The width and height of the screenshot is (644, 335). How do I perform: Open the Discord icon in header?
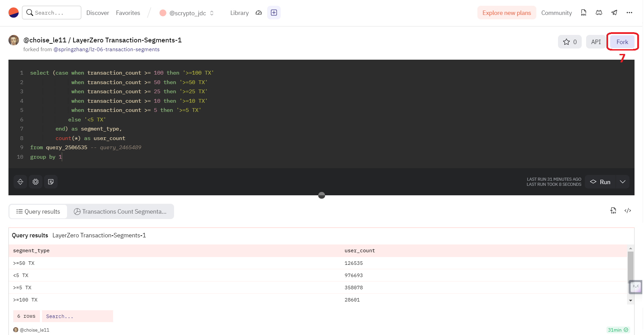tap(599, 13)
